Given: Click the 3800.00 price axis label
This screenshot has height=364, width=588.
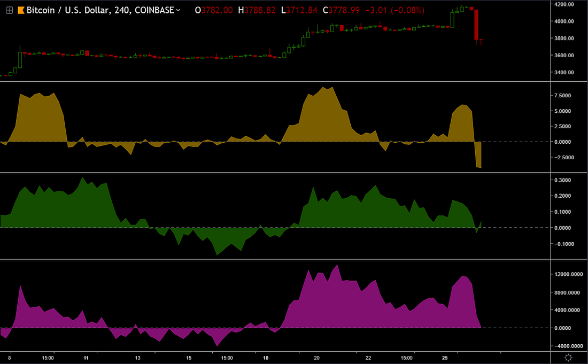Looking at the screenshot, I should [x=564, y=38].
